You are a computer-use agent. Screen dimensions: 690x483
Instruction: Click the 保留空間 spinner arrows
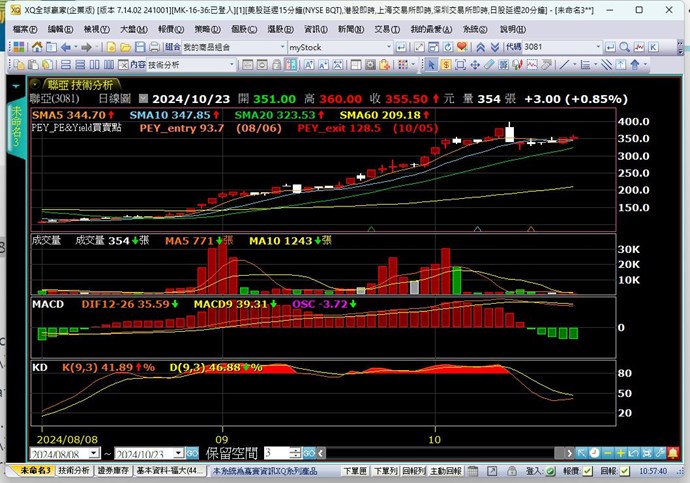(x=297, y=454)
